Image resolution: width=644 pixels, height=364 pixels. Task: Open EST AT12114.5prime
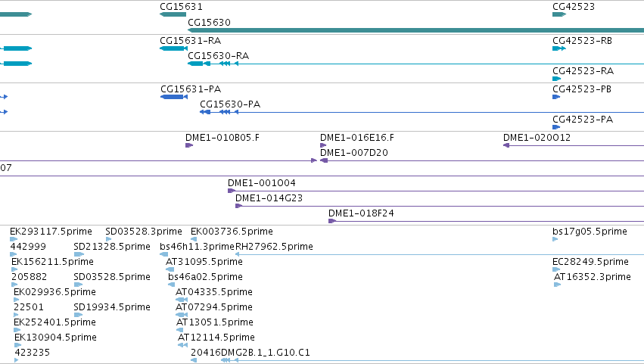(x=216, y=338)
